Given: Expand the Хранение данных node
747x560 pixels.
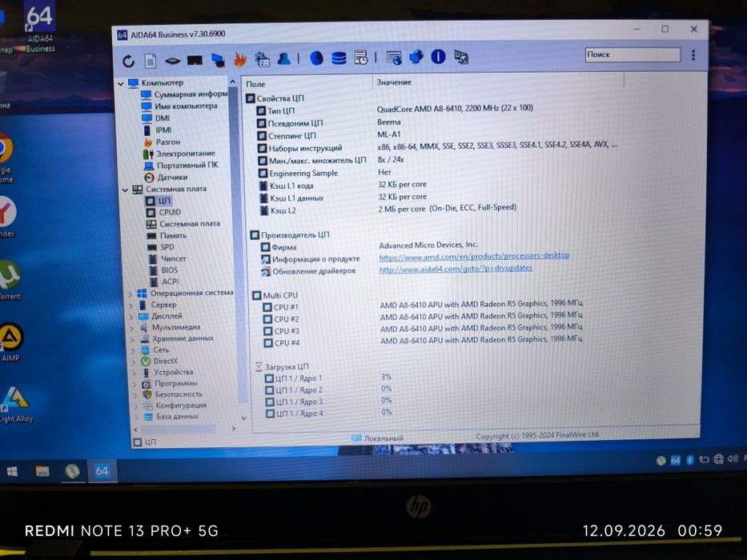Looking at the screenshot, I should (x=132, y=339).
